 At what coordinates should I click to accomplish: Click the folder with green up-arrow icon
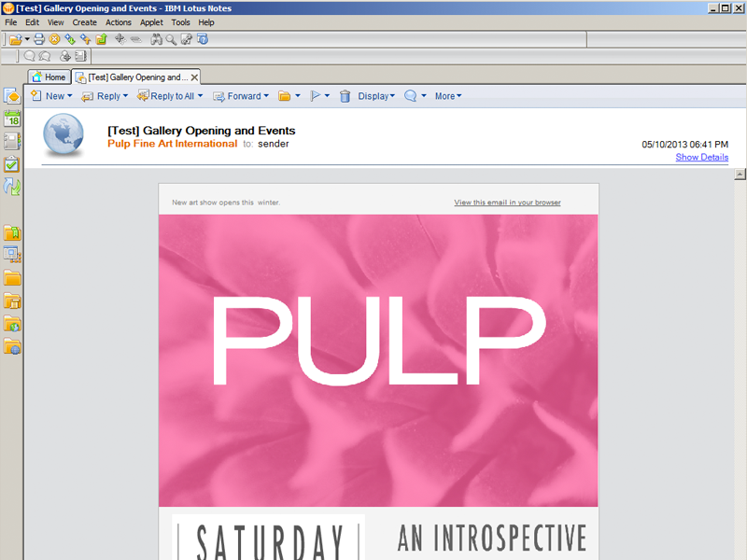pos(102,39)
